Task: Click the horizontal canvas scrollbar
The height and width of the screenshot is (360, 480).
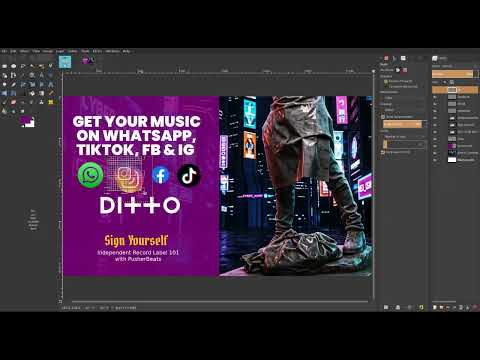Action: (220, 302)
